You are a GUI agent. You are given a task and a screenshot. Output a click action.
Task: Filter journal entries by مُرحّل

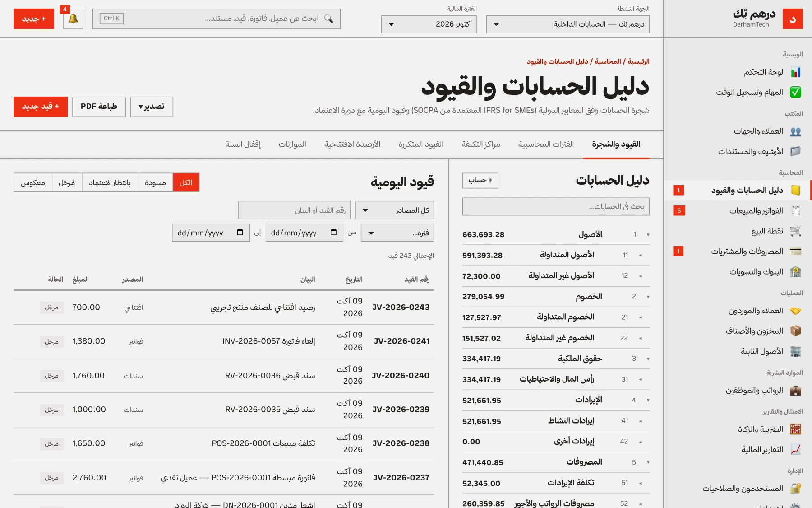[x=67, y=182]
